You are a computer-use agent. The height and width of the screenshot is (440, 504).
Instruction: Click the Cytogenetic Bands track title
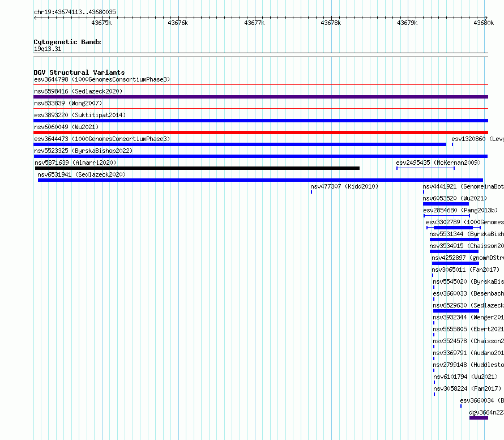coord(67,42)
